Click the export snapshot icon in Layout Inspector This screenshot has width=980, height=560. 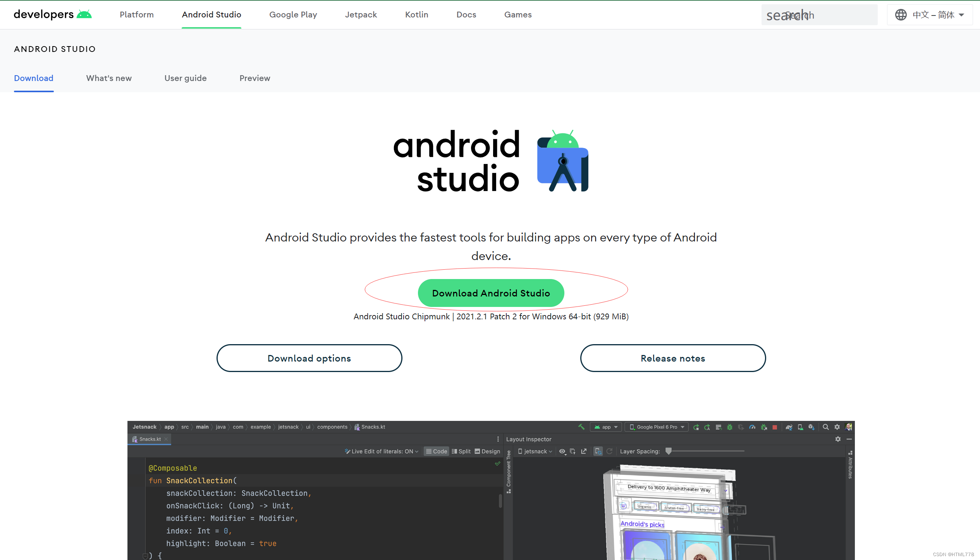584,451
